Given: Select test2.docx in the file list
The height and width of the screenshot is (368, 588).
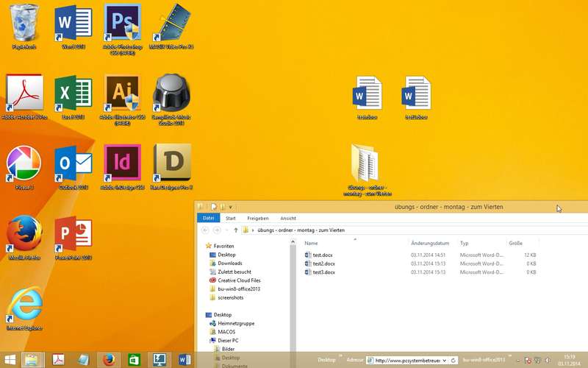Looking at the screenshot, I should 323,263.
